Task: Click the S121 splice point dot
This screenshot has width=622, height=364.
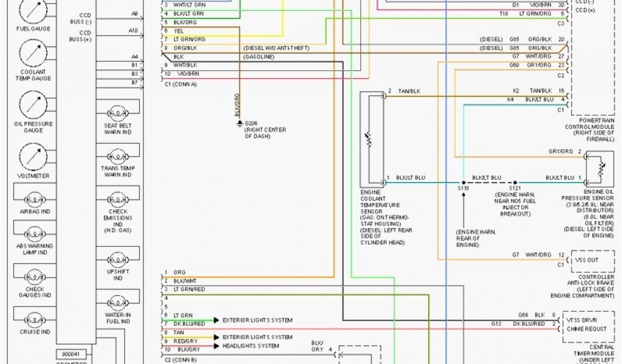Action: [x=515, y=181]
